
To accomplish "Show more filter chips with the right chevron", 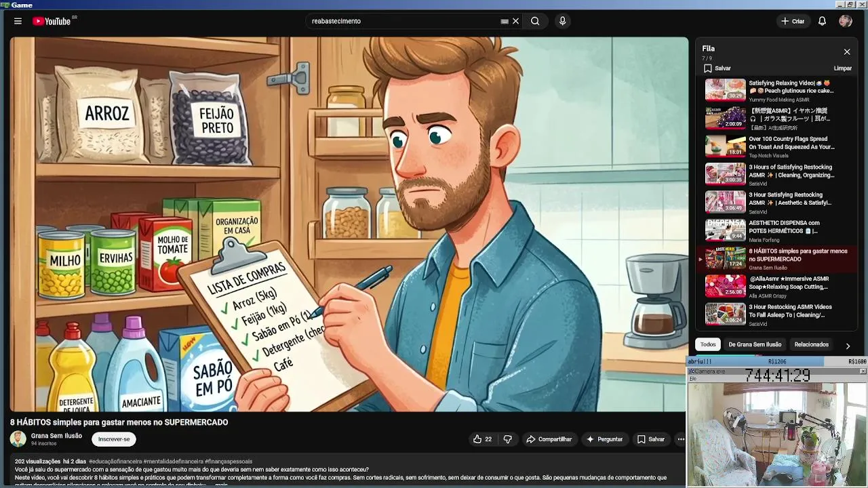I will point(848,346).
